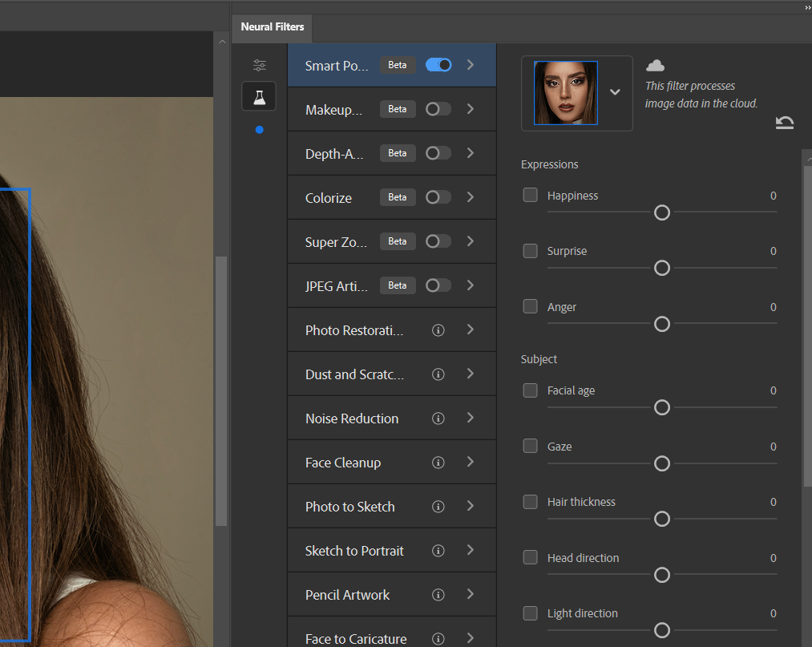812x647 pixels.
Task: Check the Happiness checkbox
Action: pos(530,195)
